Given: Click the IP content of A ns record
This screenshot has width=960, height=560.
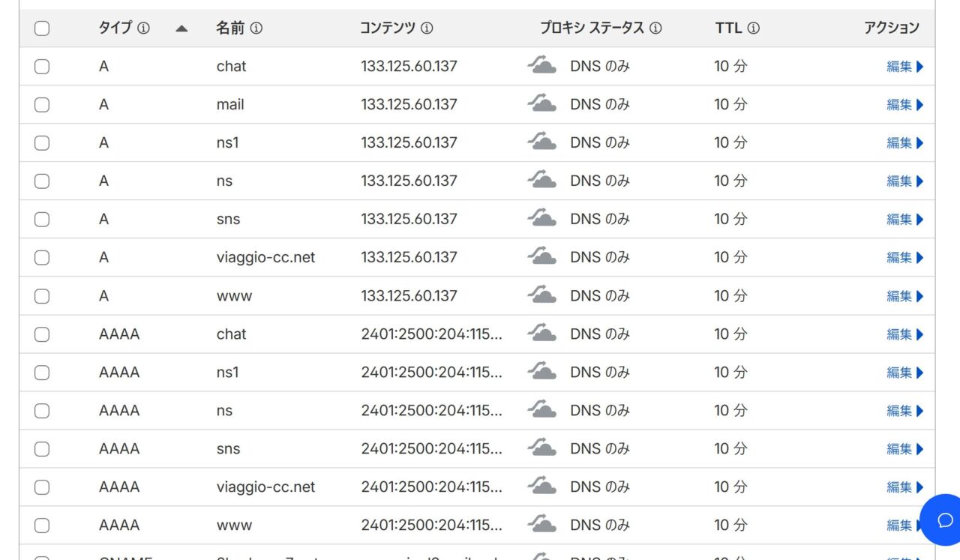Looking at the screenshot, I should 409,181.
